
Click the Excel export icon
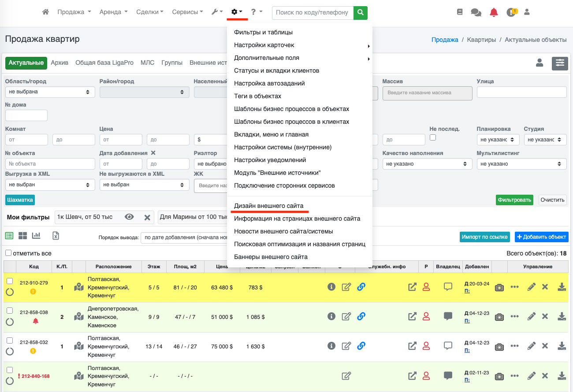point(56,236)
